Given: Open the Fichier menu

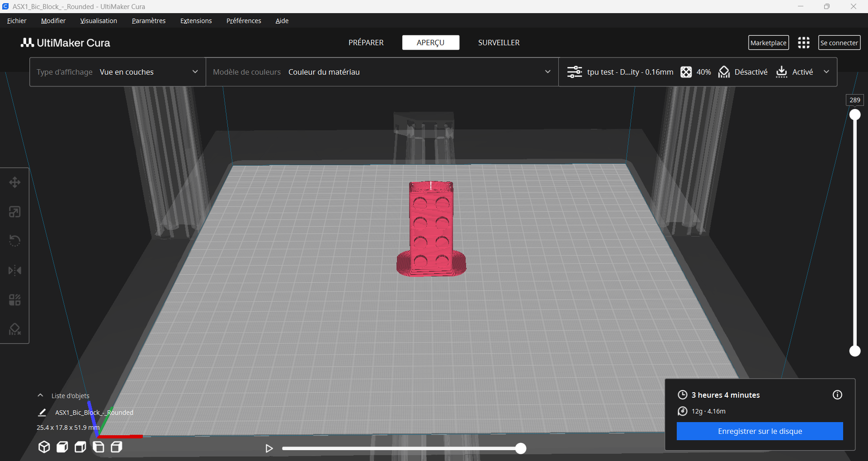Looking at the screenshot, I should coord(17,21).
